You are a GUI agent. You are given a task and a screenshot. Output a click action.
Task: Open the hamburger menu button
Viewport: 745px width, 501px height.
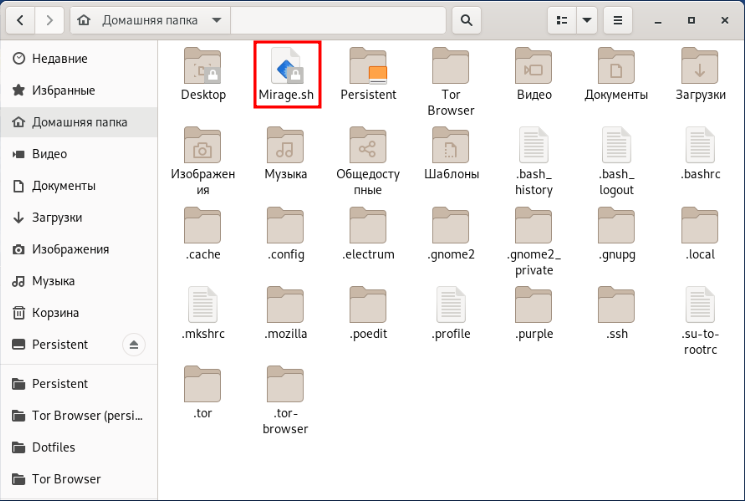coord(619,19)
